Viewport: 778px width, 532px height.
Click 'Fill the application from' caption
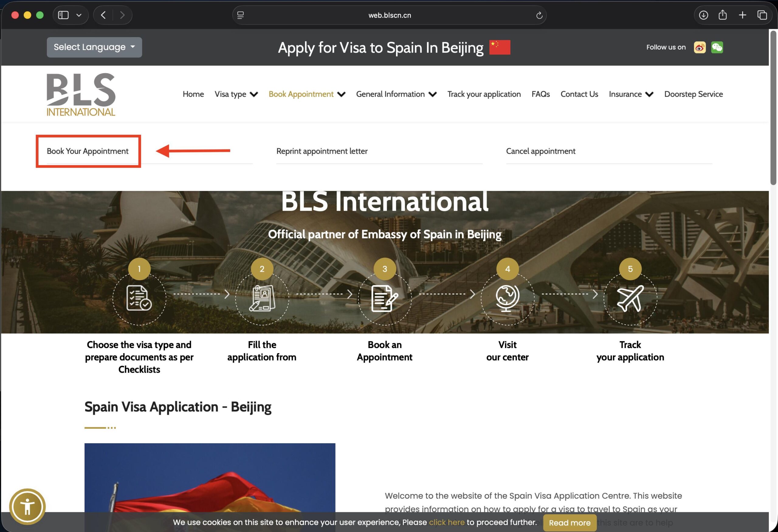[x=262, y=351]
